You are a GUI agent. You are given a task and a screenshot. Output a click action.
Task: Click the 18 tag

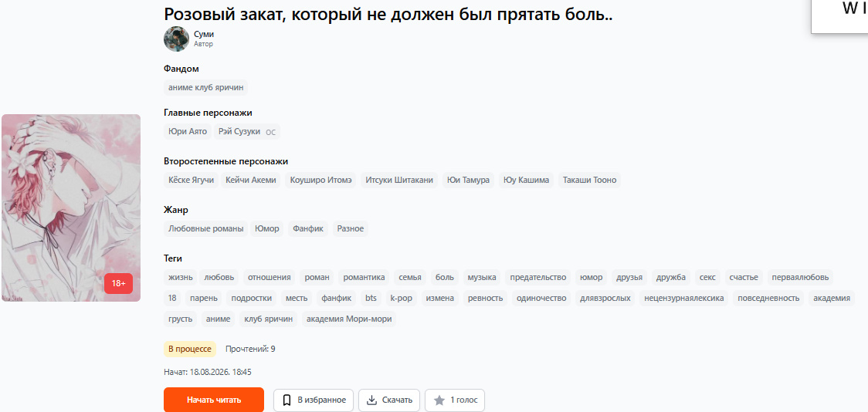[172, 298]
